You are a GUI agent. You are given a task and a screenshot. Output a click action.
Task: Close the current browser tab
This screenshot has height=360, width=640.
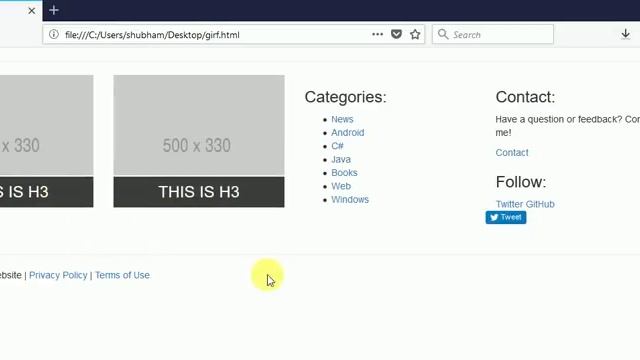[32, 11]
